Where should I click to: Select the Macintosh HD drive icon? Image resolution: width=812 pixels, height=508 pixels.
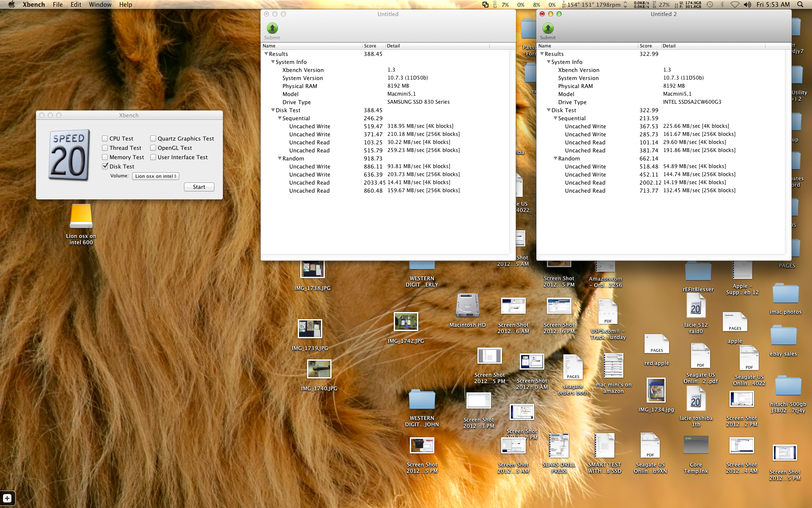click(x=467, y=305)
